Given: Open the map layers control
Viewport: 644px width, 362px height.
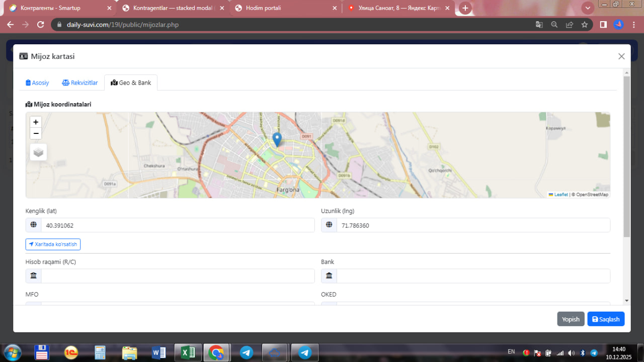Looking at the screenshot, I should point(38,152).
